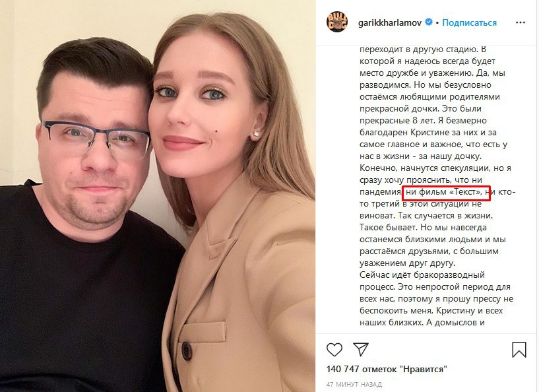View who liked via 140 747 отметок
The height and width of the screenshot is (392, 539).
(387, 370)
